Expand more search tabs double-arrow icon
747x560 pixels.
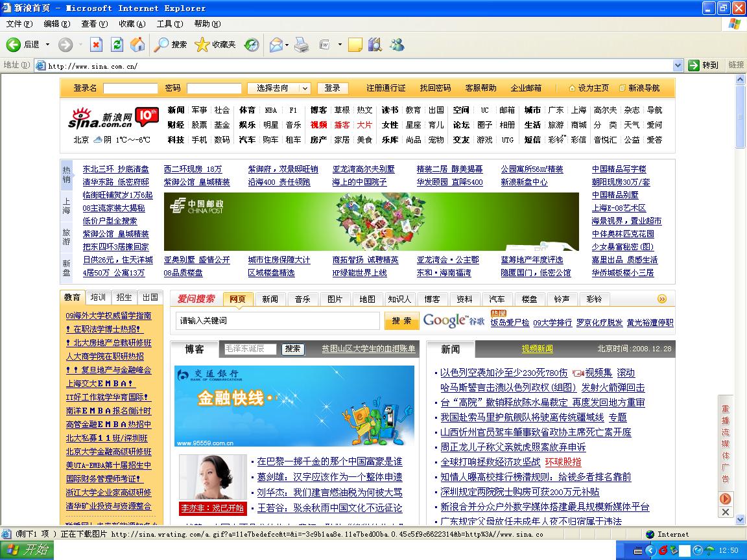pyautogui.click(x=661, y=299)
